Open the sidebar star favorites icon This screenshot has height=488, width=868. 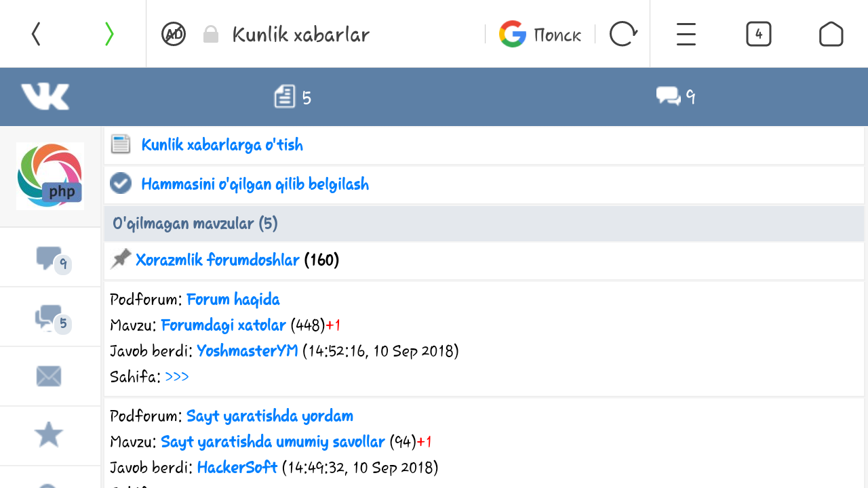(49, 434)
